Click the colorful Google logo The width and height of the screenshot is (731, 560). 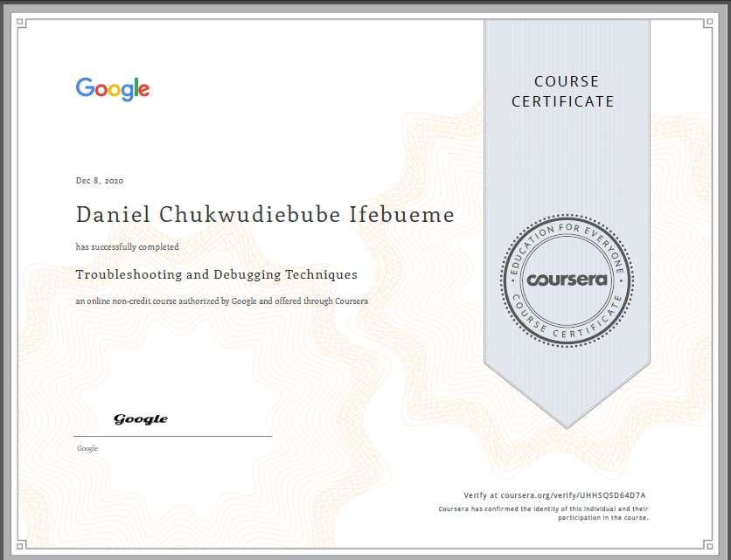pyautogui.click(x=113, y=88)
